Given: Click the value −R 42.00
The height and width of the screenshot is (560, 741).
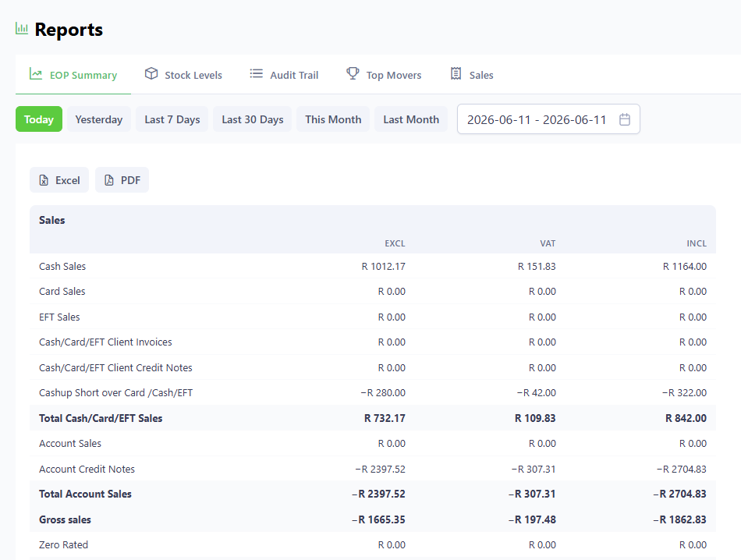Looking at the screenshot, I should pos(536,393).
